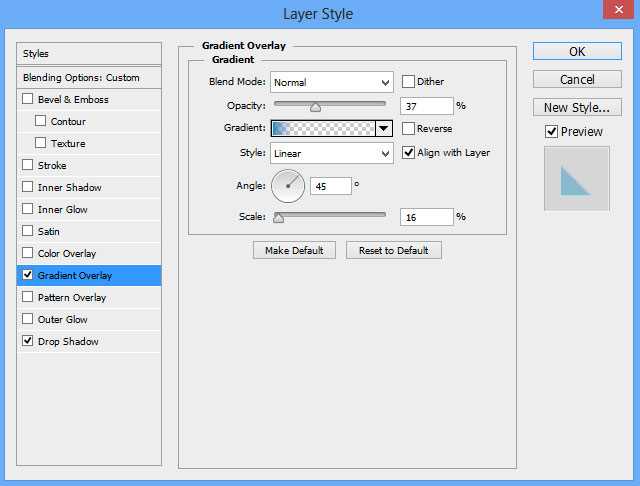Click the style preview thumbnail
Screen dimensions: 640x486
click(576, 179)
